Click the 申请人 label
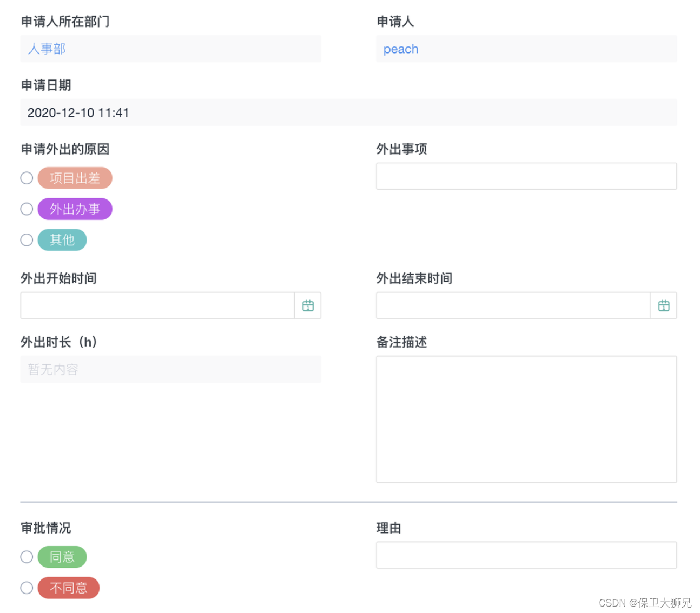The width and height of the screenshot is (700, 613). [395, 22]
